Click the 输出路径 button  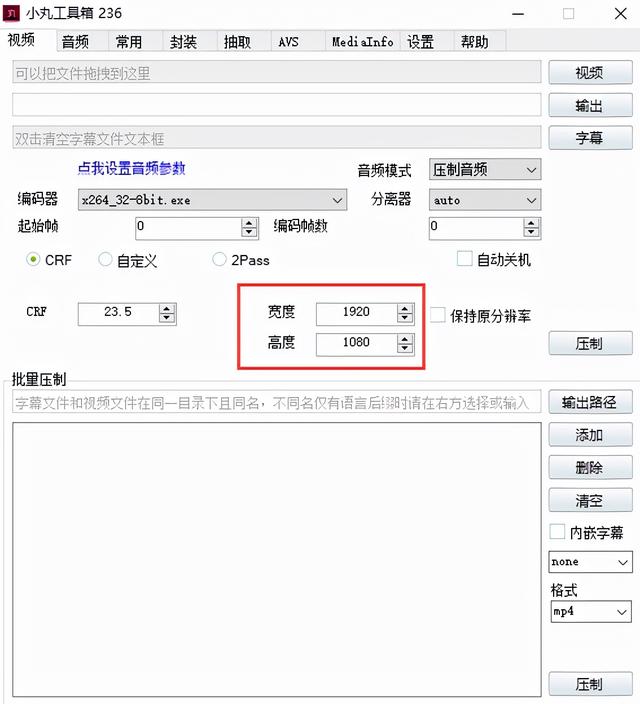[x=590, y=402]
